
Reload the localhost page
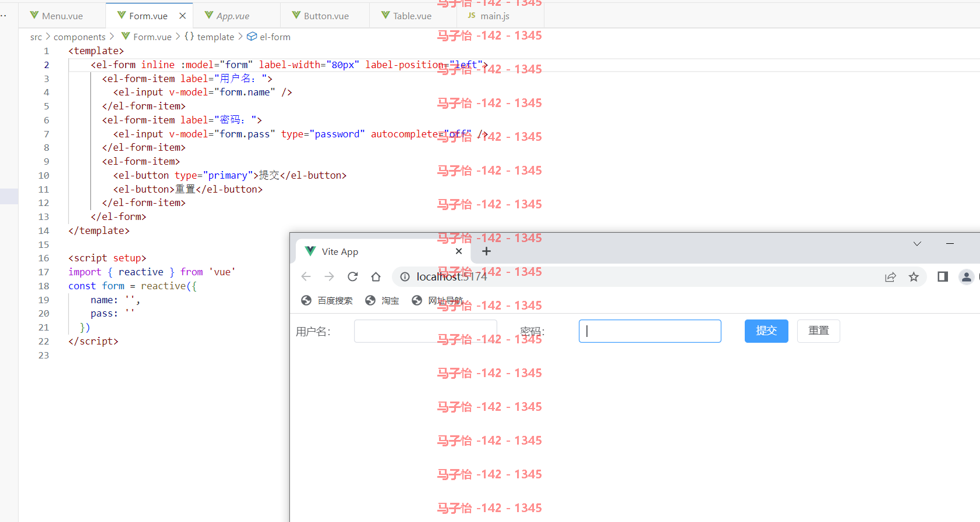point(353,276)
